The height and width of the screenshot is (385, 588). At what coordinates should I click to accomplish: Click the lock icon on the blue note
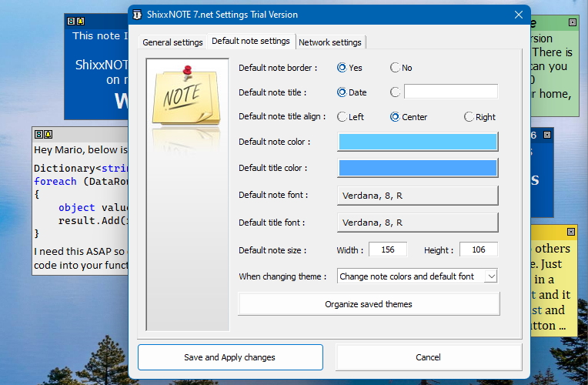click(72, 22)
